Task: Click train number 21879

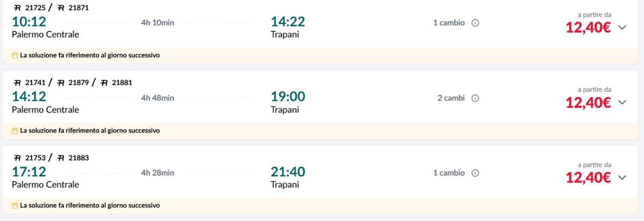Action: point(78,83)
